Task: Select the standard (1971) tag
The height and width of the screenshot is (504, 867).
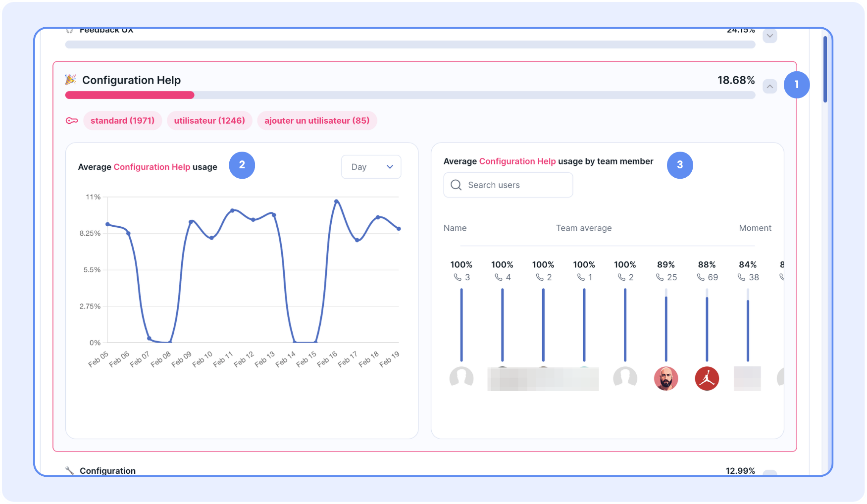Action: [122, 121]
